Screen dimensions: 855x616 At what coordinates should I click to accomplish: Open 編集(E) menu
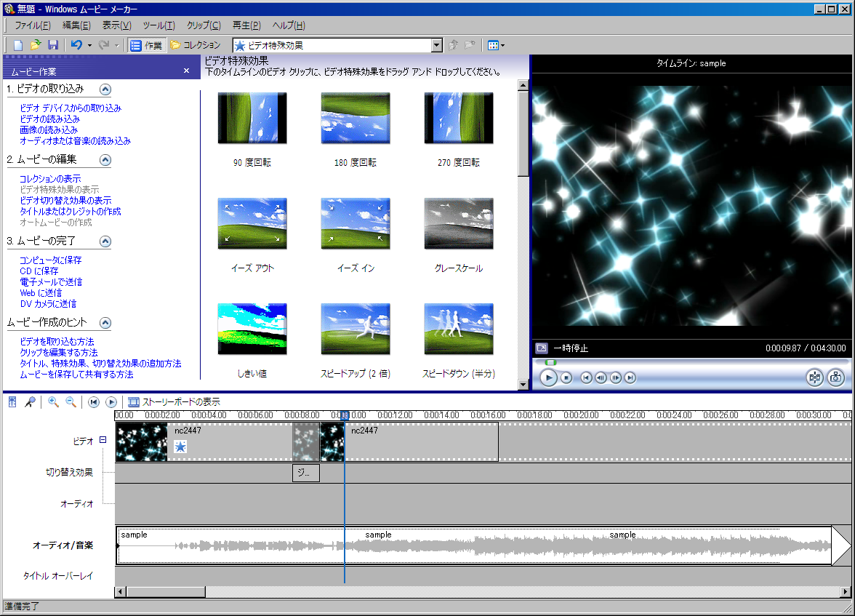click(x=76, y=25)
